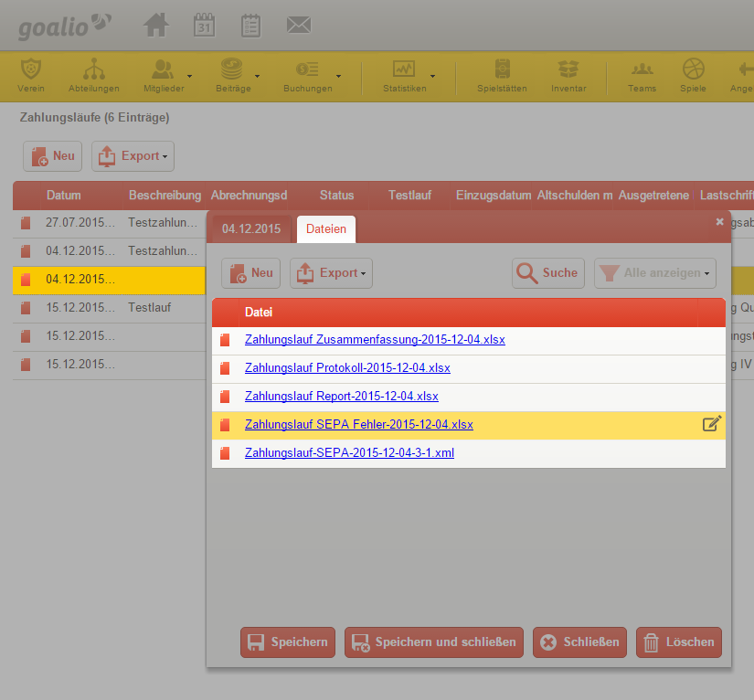Click the goalio logo
The width and height of the screenshot is (754, 700).
point(65,26)
